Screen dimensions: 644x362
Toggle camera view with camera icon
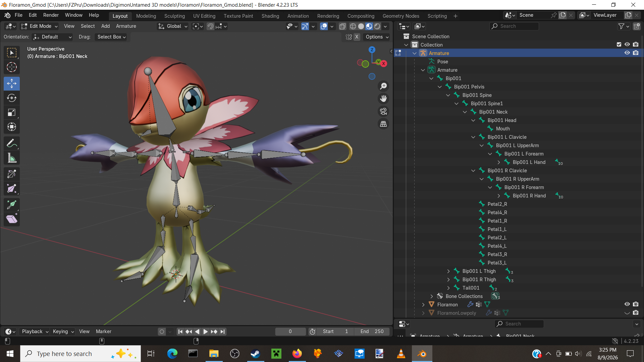tap(383, 111)
